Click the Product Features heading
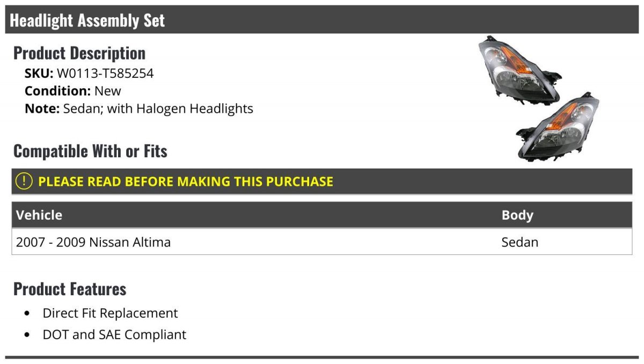Image resolution: width=644 pixels, height=364 pixels. 70,289
